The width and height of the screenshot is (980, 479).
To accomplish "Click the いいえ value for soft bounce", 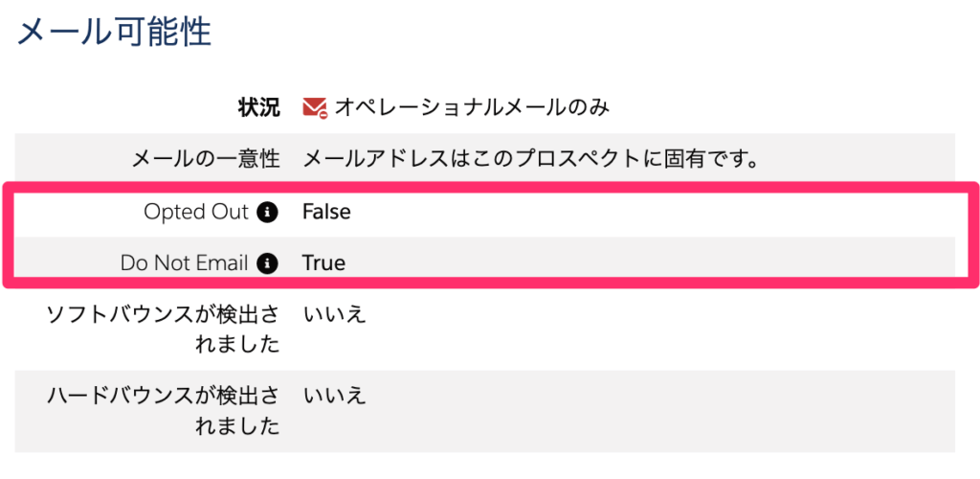I will pyautogui.click(x=334, y=314).
